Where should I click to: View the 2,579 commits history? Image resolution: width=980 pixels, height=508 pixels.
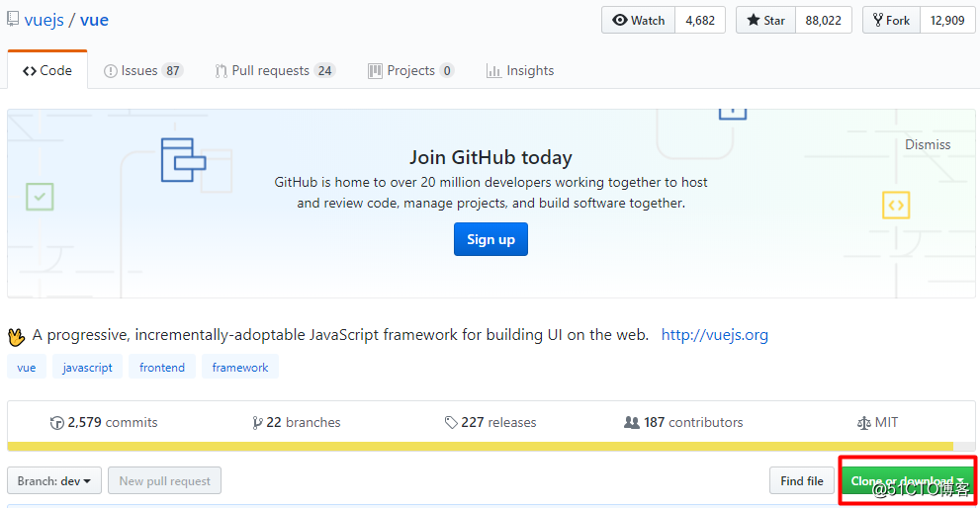pos(104,422)
